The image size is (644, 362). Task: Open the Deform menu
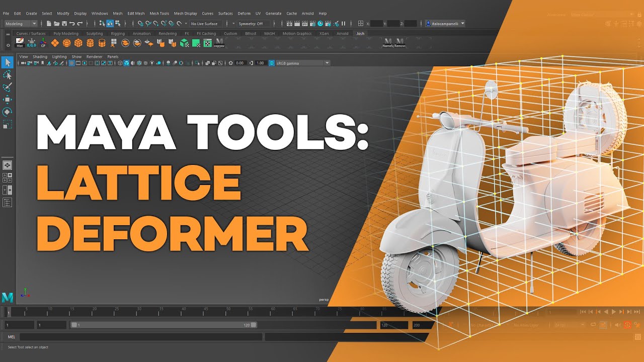tap(244, 14)
